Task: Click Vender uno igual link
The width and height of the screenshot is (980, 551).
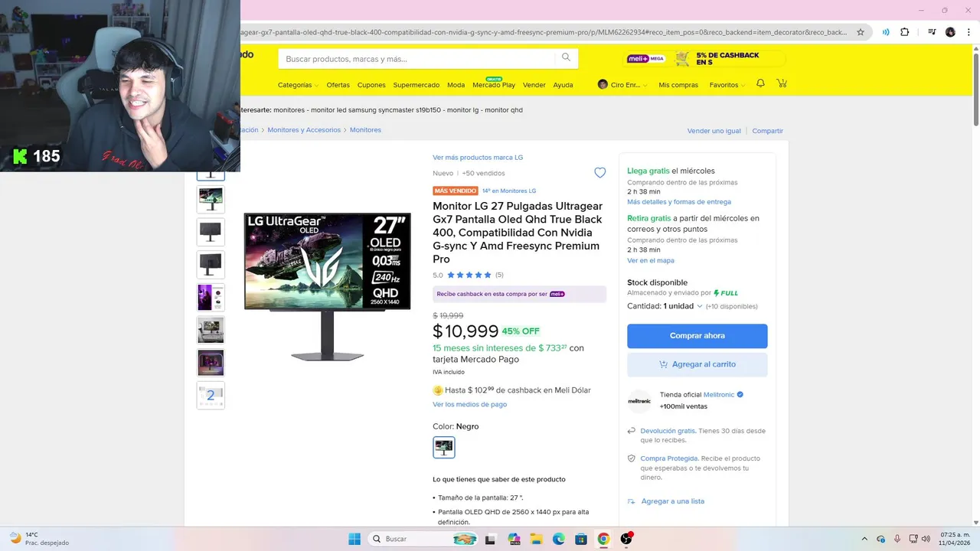Action: [x=714, y=131]
